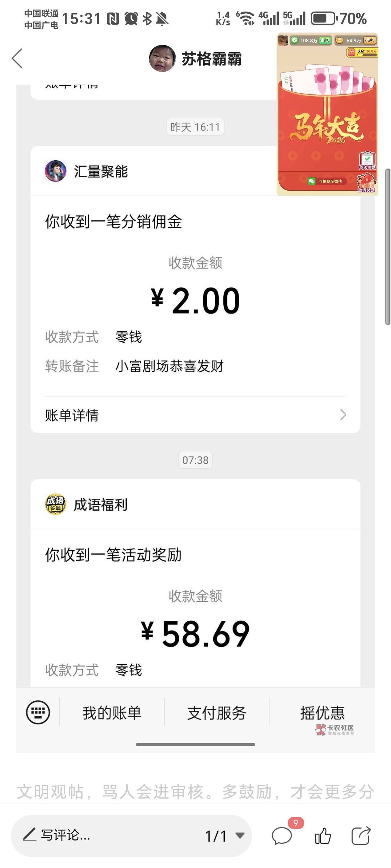Viewport: 391px width, 868px height.
Task: Open 汇量聚能 account avatar
Action: tap(55, 171)
